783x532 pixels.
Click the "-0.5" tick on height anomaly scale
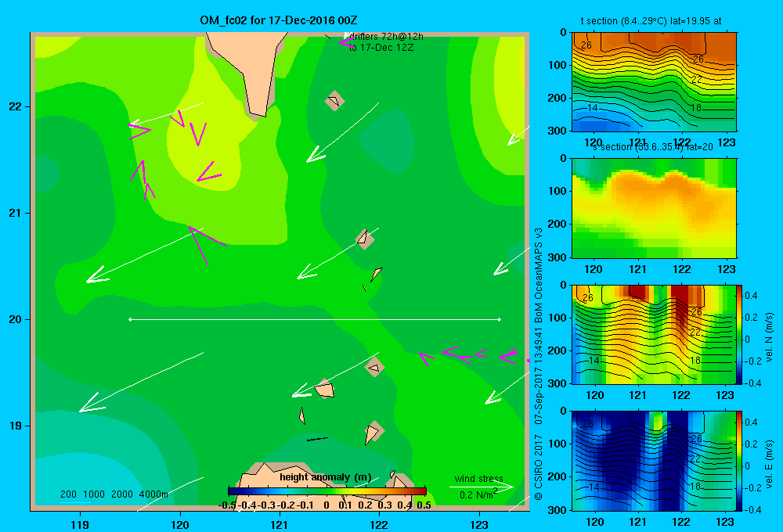[227, 505]
